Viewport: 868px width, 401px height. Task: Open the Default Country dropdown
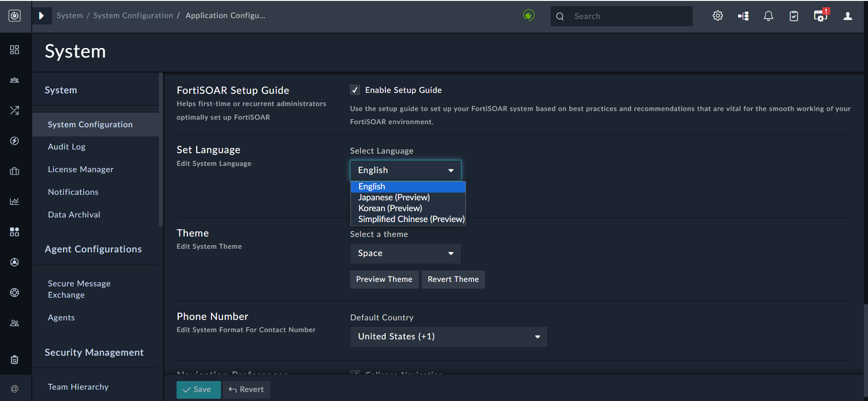pos(449,337)
